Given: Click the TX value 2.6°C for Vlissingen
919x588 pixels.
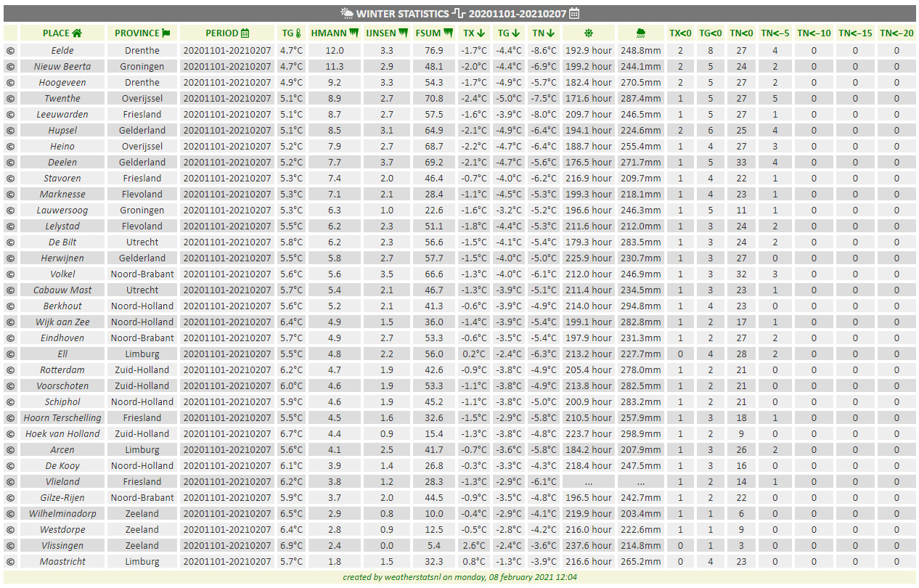Looking at the screenshot, I should 474,546.
